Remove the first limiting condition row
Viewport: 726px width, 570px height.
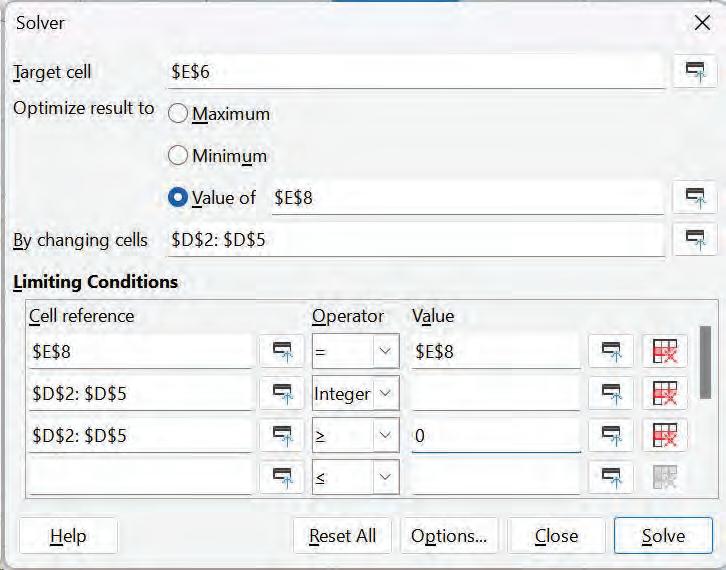(665, 351)
